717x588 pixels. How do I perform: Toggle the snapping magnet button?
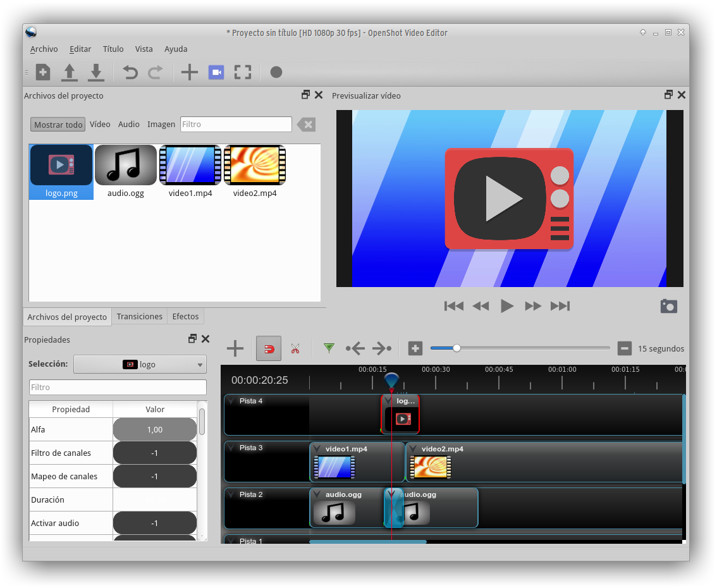click(269, 348)
